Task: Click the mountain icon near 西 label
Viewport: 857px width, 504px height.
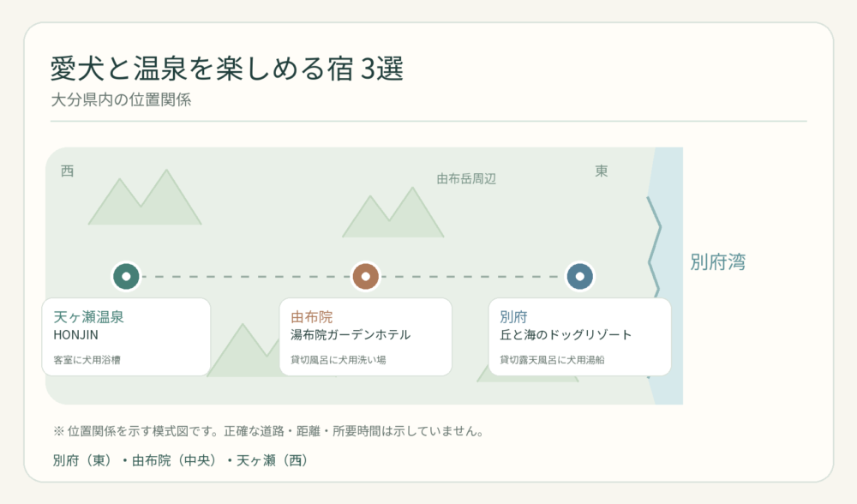Action: pos(145,197)
